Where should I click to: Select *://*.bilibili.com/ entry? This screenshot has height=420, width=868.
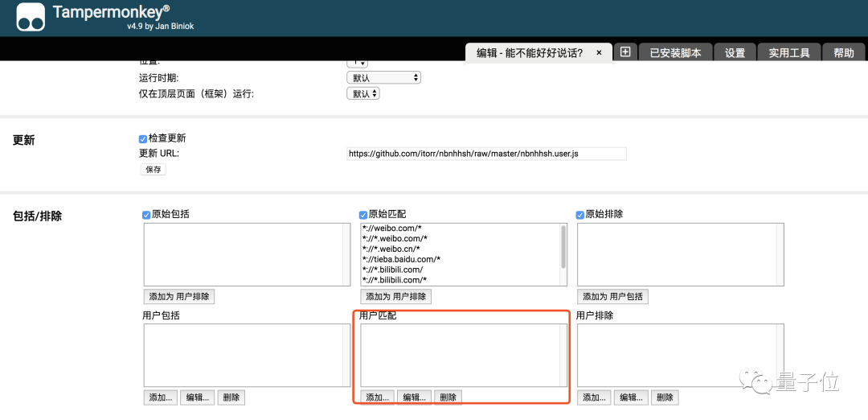click(x=392, y=270)
